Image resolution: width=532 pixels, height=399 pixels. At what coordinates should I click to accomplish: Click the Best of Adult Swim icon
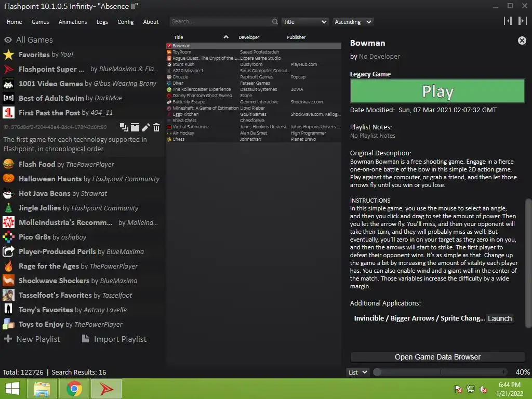point(8,98)
